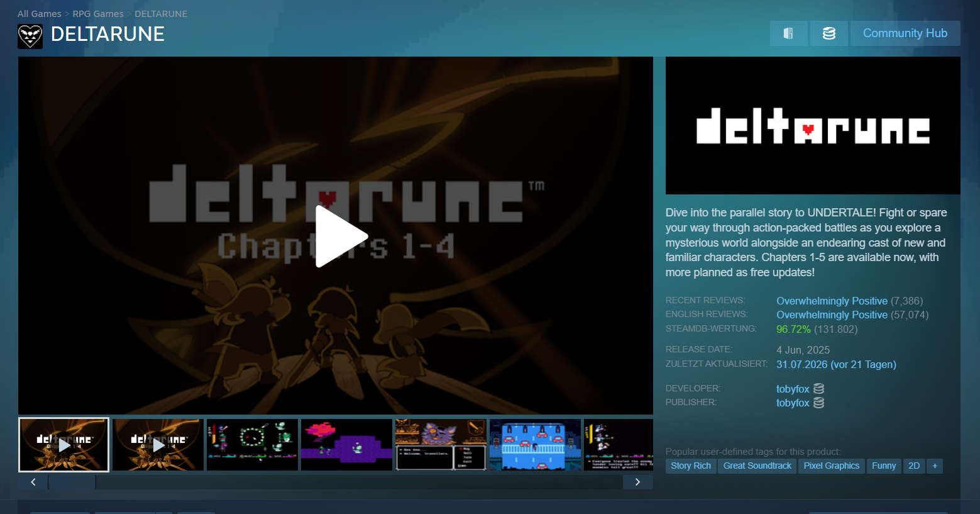Image resolution: width=980 pixels, height=514 pixels.
Task: Advance media strip with right arrow
Action: [x=637, y=482]
